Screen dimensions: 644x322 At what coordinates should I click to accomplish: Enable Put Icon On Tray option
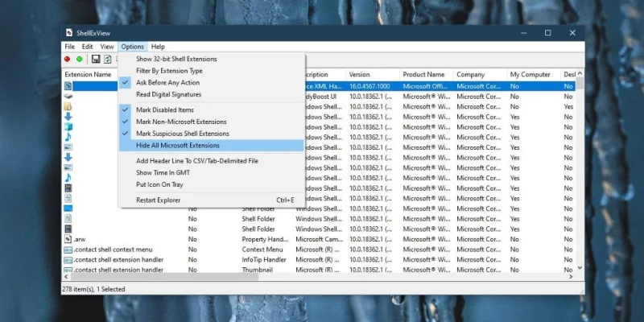click(x=159, y=185)
